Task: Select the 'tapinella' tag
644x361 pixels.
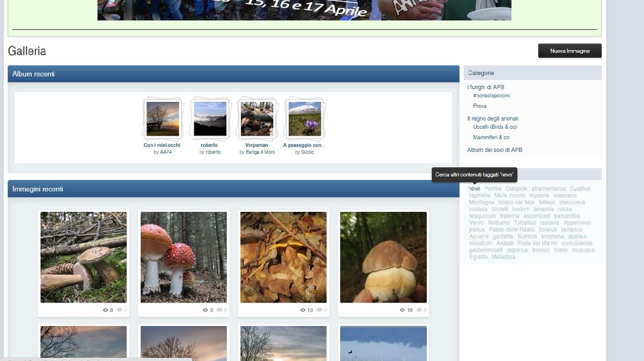Action: [480, 196]
